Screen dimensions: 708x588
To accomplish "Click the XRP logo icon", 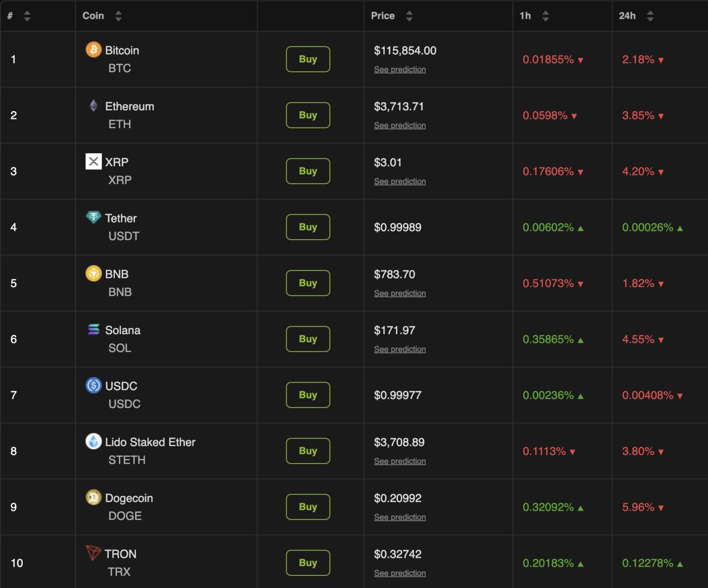I will 94,161.
